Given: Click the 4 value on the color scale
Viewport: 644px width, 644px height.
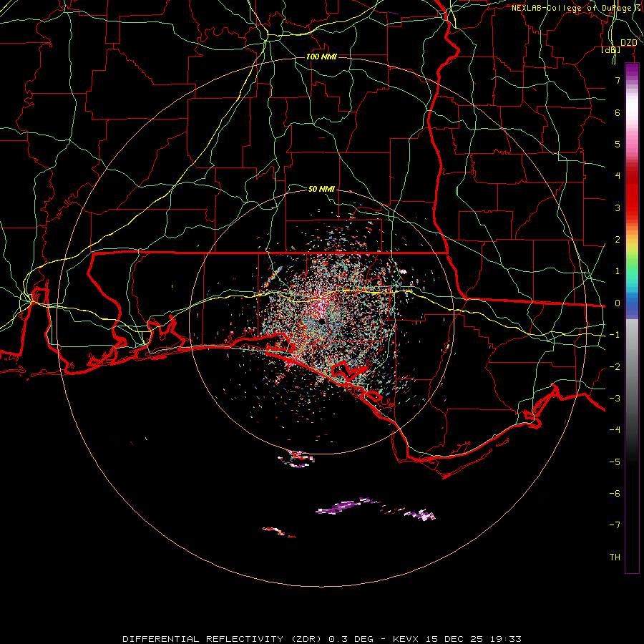Looking at the screenshot, I should 618,176.
